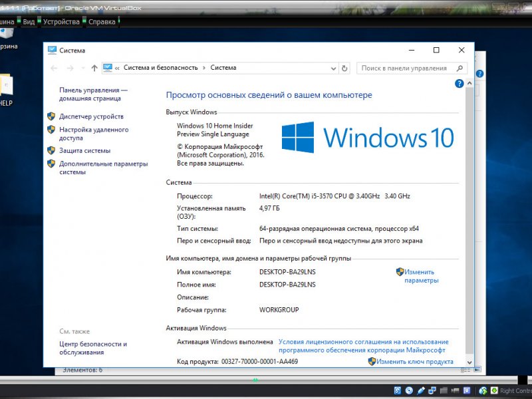Click the WORKGROUP value
The width and height of the screenshot is (532, 399).
279,310
